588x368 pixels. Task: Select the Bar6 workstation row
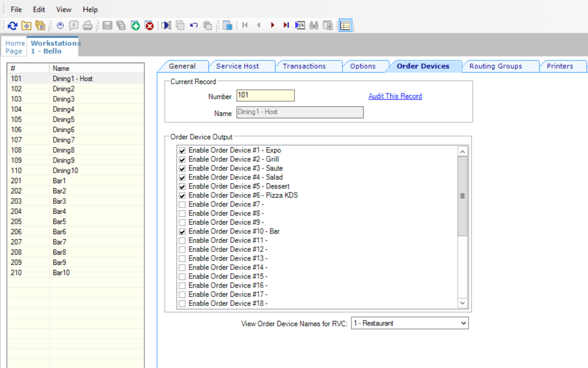point(76,232)
